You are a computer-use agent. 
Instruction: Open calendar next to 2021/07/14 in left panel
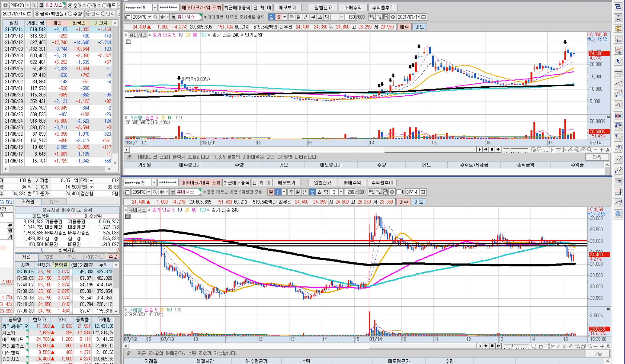(29, 14)
